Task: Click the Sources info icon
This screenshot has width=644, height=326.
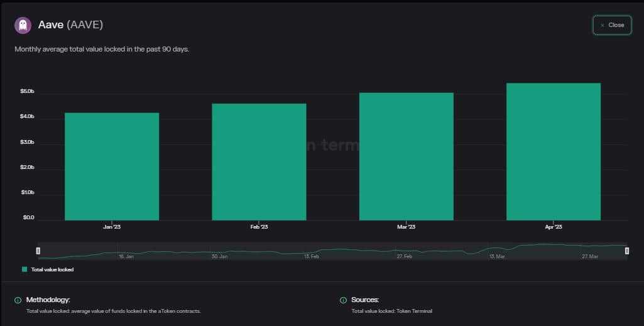Action: (x=343, y=300)
